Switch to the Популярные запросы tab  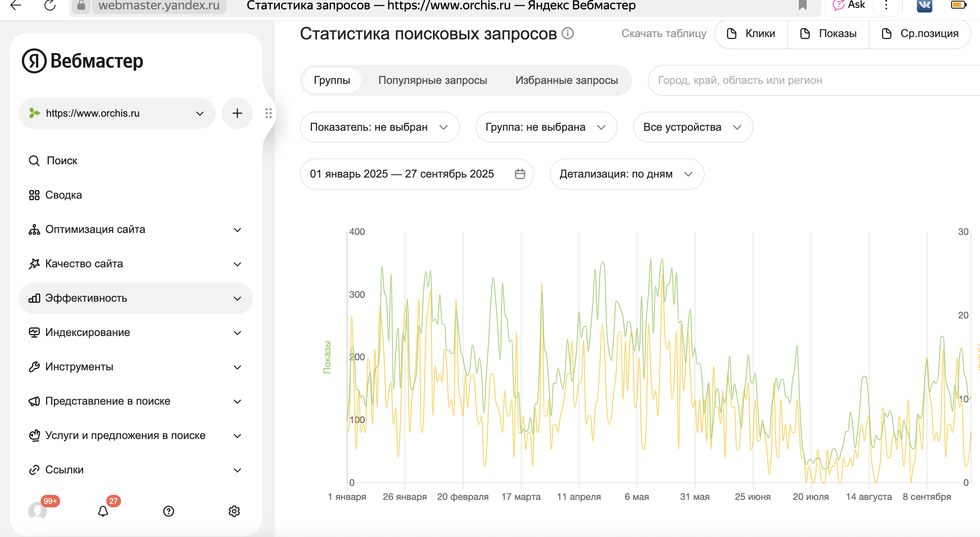tap(433, 80)
